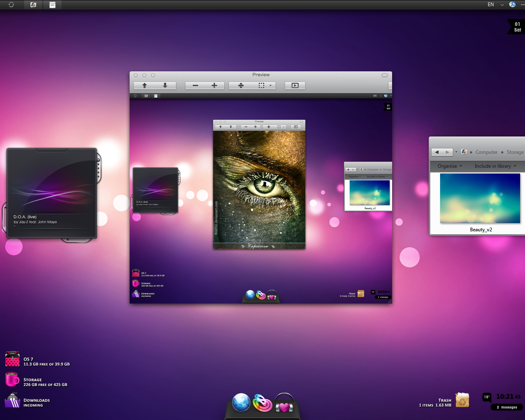Click the displayed screenshot image in Preview
Screen dimensions: 525x420
point(261,199)
